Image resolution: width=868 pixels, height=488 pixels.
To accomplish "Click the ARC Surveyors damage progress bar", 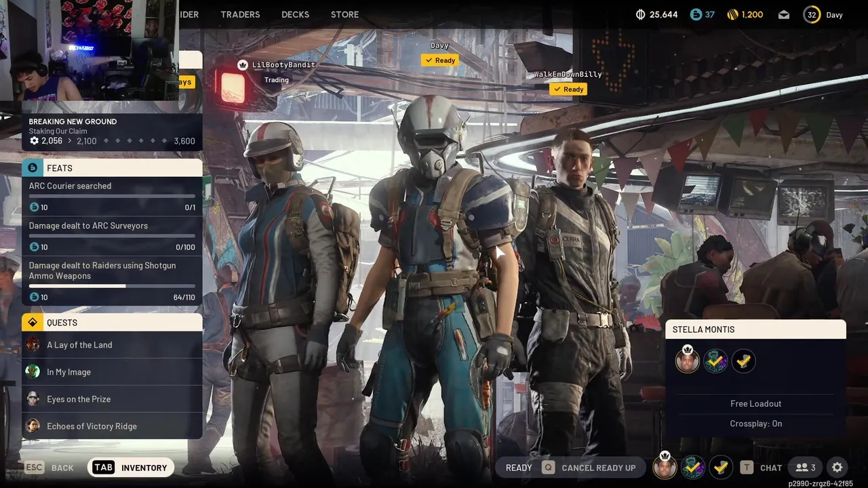I will point(112,236).
